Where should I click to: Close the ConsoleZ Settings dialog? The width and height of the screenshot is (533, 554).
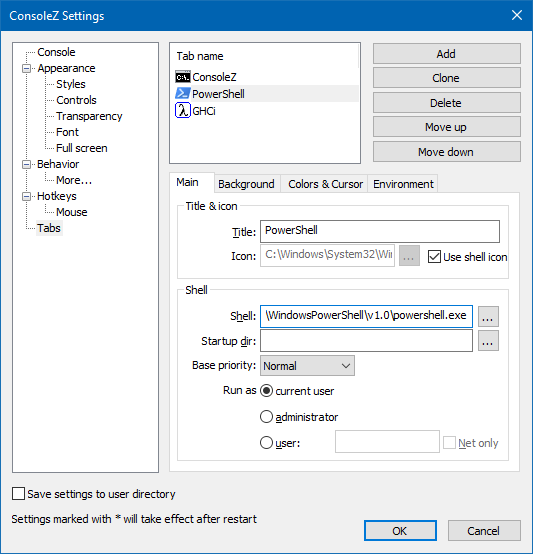517,15
